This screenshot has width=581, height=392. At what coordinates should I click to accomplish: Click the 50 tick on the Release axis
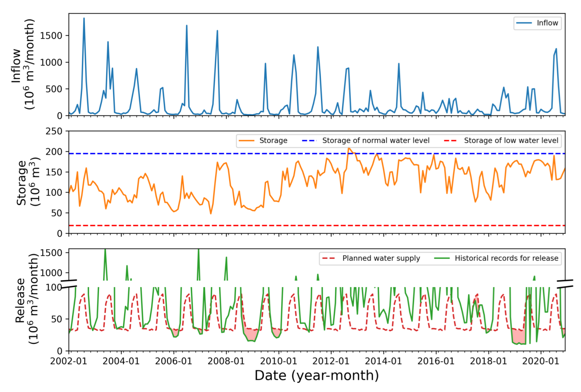pos(57,319)
